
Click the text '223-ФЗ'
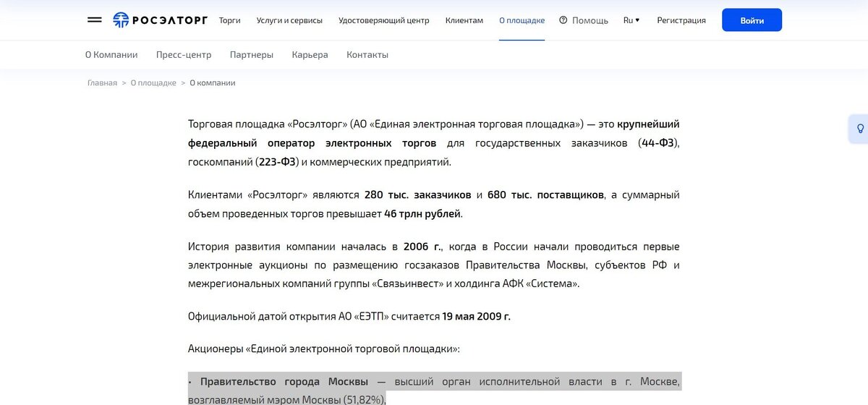pyautogui.click(x=278, y=162)
